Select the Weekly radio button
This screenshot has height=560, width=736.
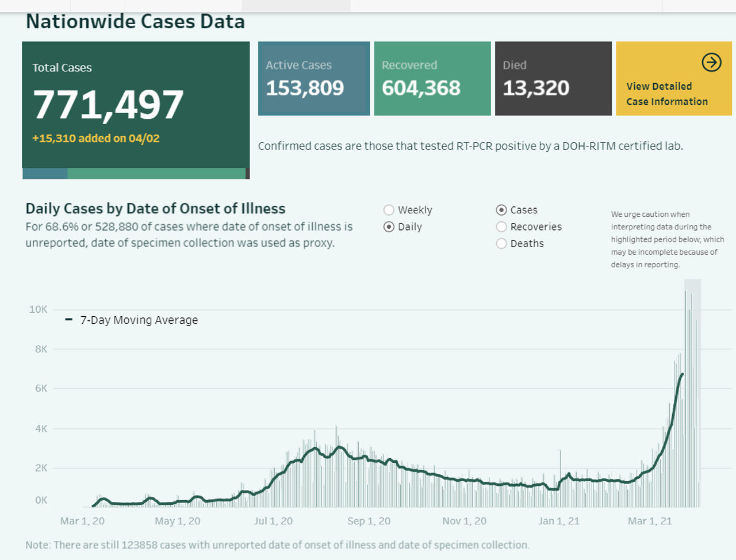389,210
